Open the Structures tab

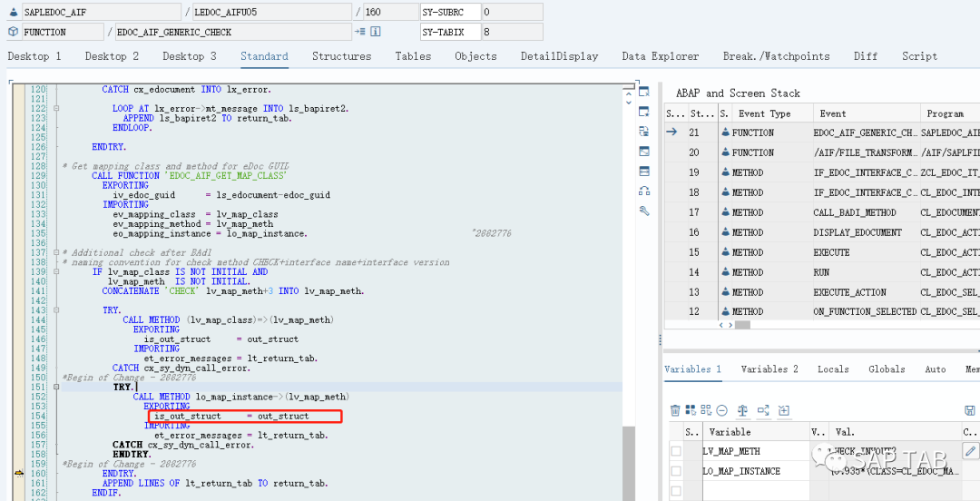point(341,56)
